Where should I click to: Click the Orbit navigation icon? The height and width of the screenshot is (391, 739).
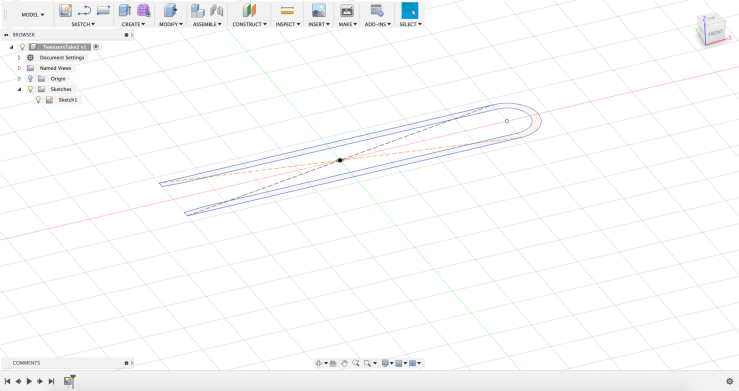coord(318,363)
